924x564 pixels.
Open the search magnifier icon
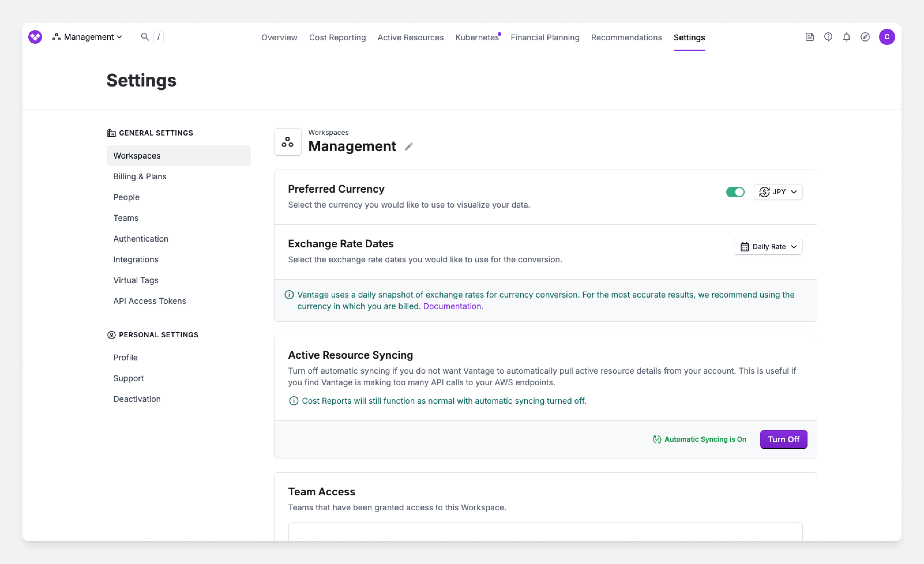145,37
